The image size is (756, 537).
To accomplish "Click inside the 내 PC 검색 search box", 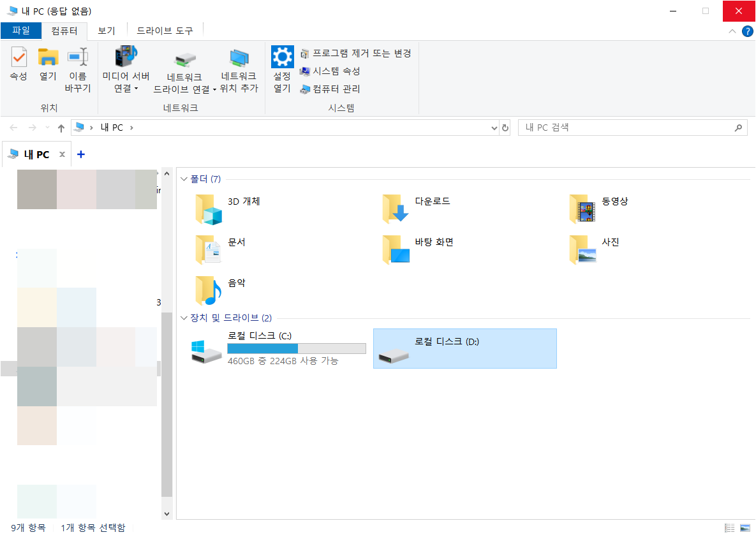I will point(625,128).
